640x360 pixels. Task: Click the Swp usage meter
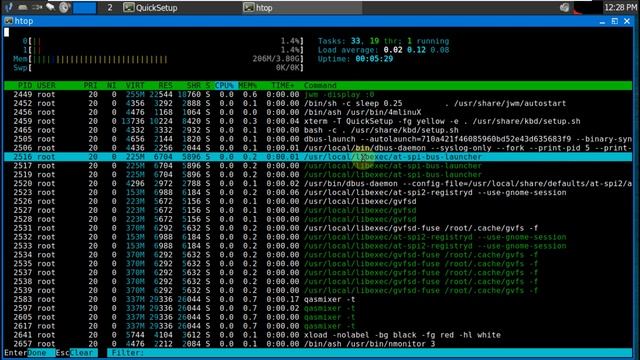pyautogui.click(x=158, y=68)
